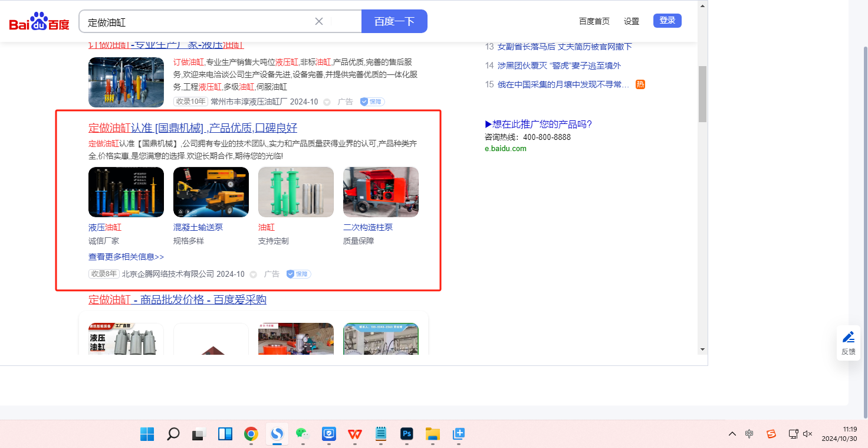Open WeChat from the taskbar

coord(303,434)
